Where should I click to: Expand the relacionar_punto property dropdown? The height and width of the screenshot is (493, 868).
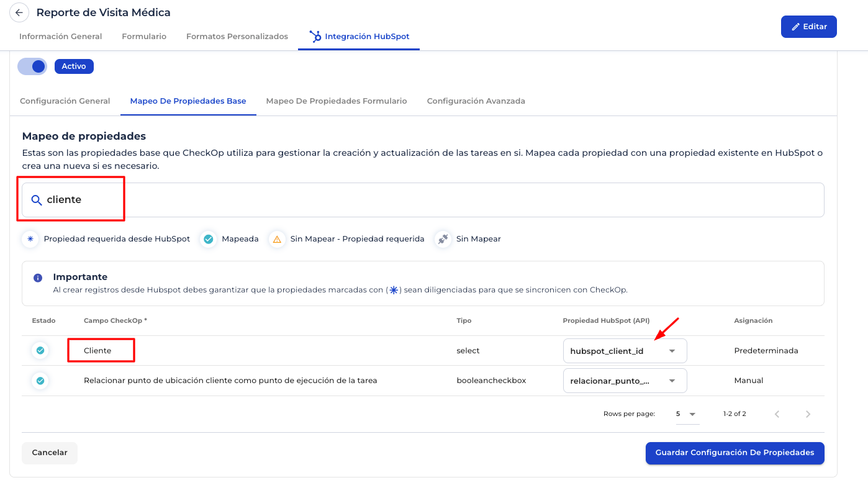coord(625,381)
